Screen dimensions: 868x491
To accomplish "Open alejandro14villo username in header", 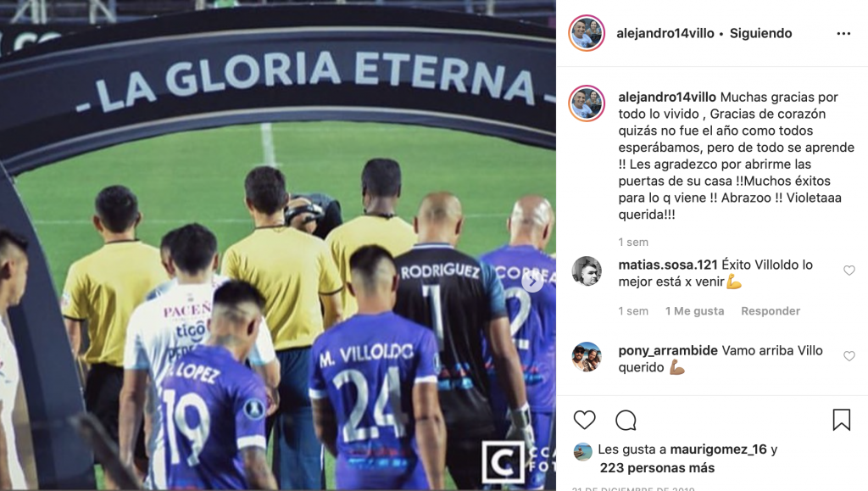I will click(665, 33).
